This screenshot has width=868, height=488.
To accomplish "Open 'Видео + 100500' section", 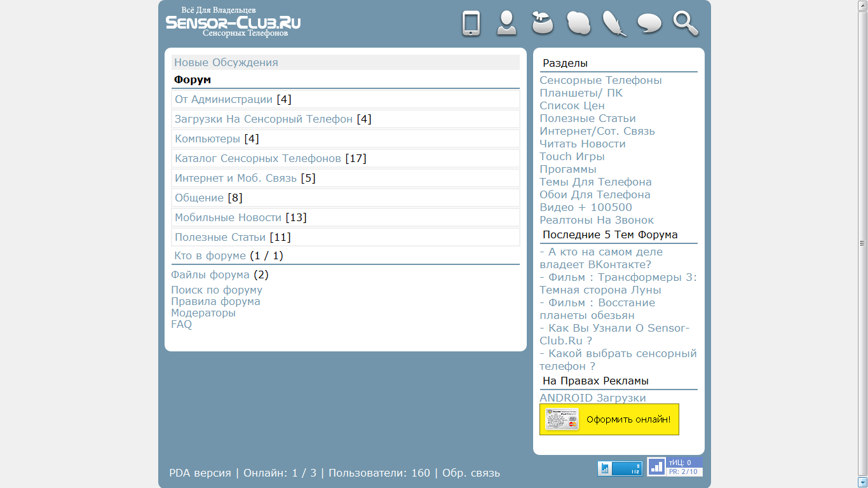I will (586, 207).
